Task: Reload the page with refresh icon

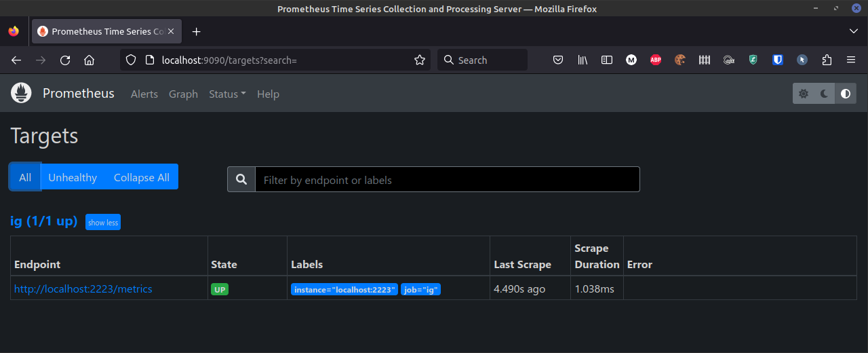Action: coord(65,60)
